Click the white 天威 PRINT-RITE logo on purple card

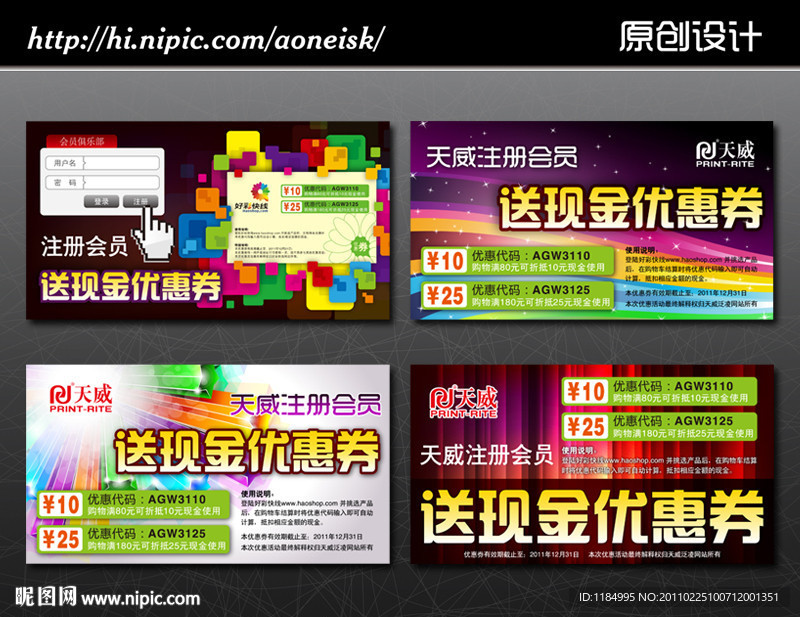point(725,154)
